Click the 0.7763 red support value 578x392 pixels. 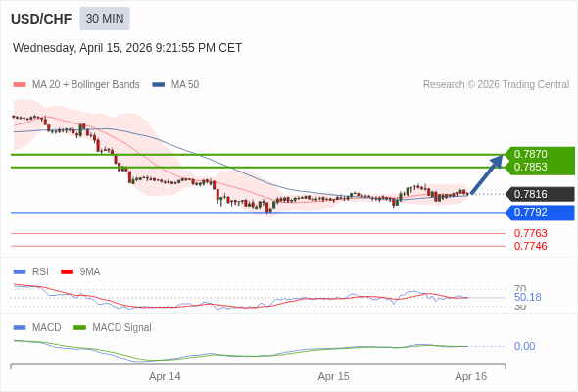tap(530, 233)
